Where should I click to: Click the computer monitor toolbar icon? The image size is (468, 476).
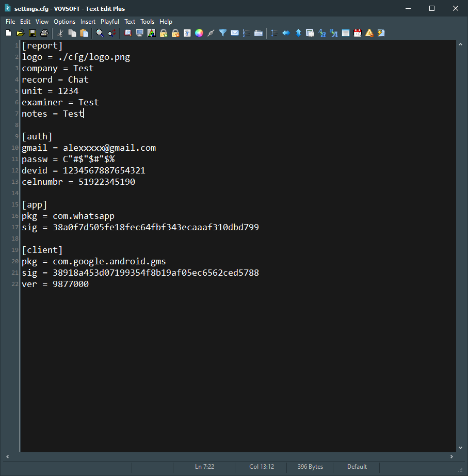pyautogui.click(x=140, y=33)
